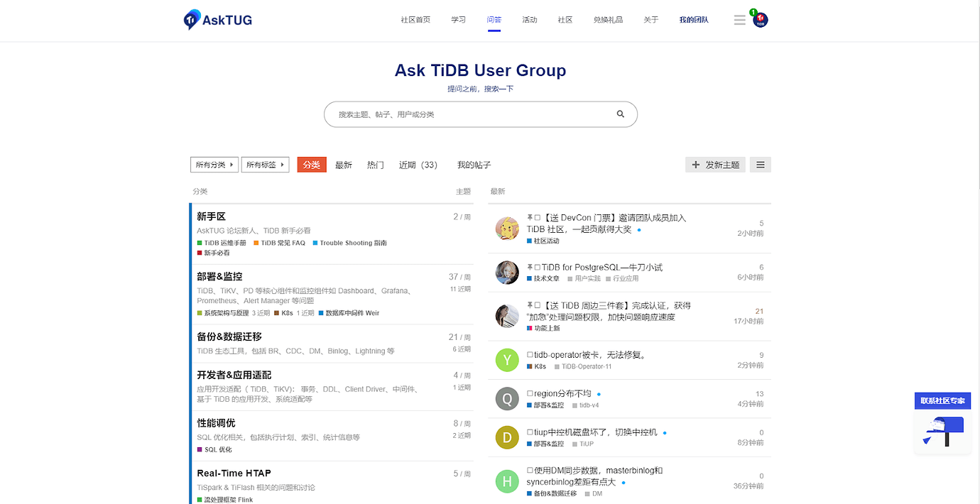Click the avatar beside the 周边三件套 topic
Viewport: 980px width, 504px height.
[507, 316]
